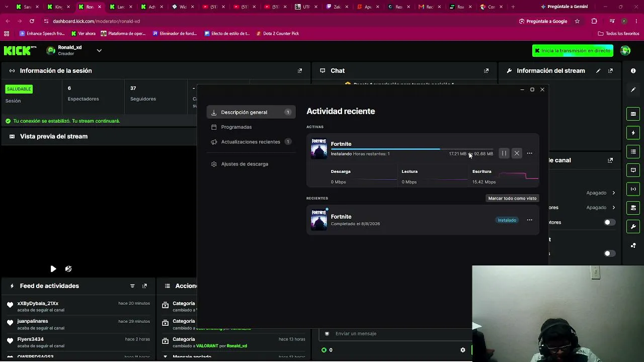Toggle session info broadcast icon in right sidebar
This screenshot has height=362, width=644.
633,189
